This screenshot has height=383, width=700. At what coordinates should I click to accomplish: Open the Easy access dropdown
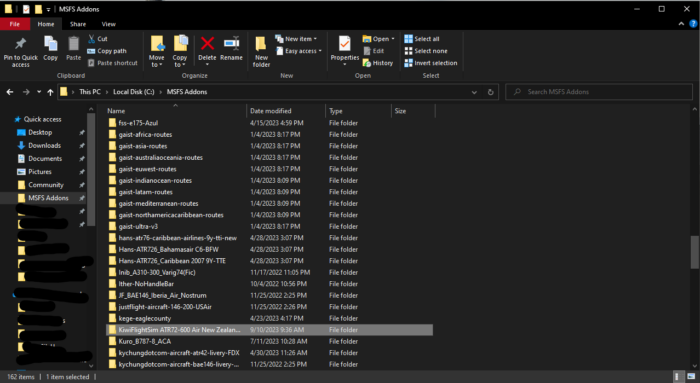[x=299, y=51]
